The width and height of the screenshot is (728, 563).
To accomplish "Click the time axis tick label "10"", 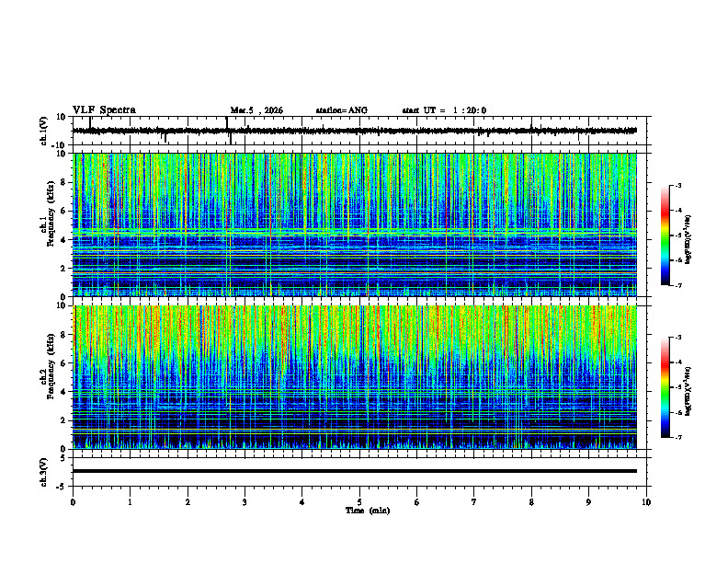I will coord(646,502).
